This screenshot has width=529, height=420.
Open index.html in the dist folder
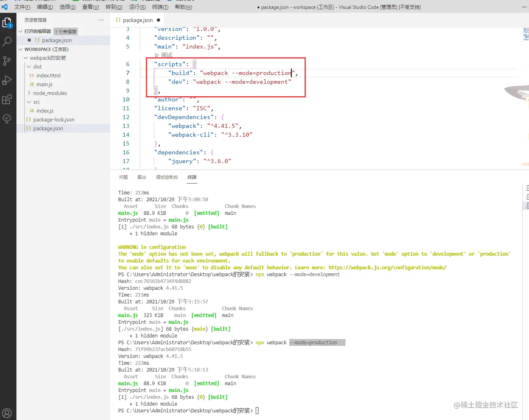[x=48, y=75]
